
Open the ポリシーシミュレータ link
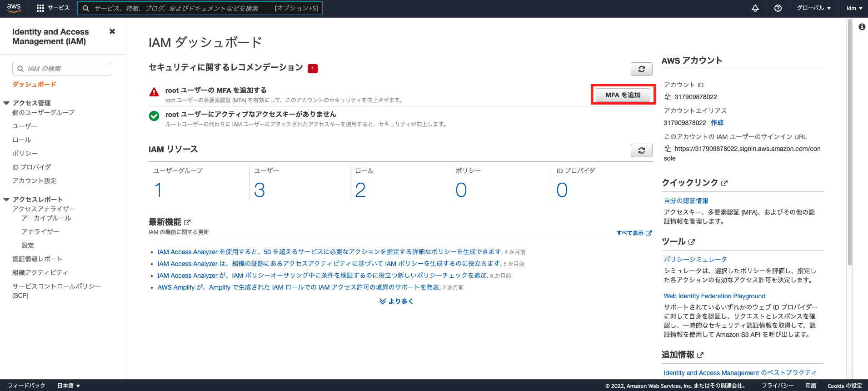[695, 259]
